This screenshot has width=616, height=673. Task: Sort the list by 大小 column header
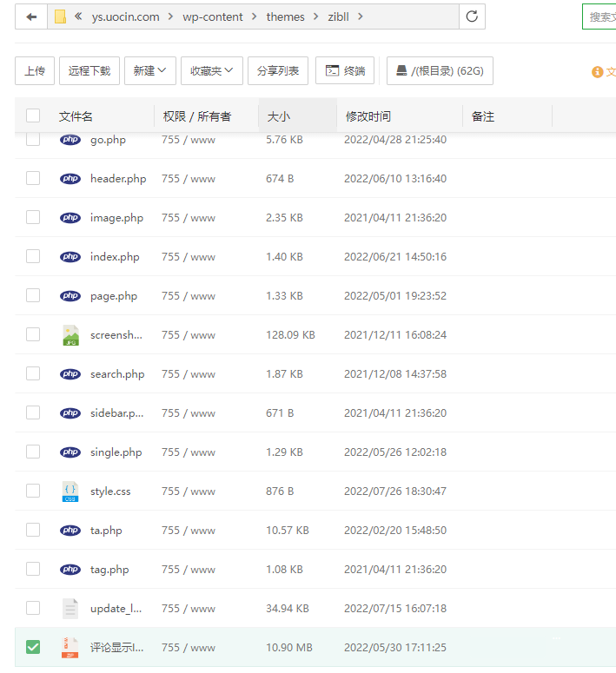[279, 116]
